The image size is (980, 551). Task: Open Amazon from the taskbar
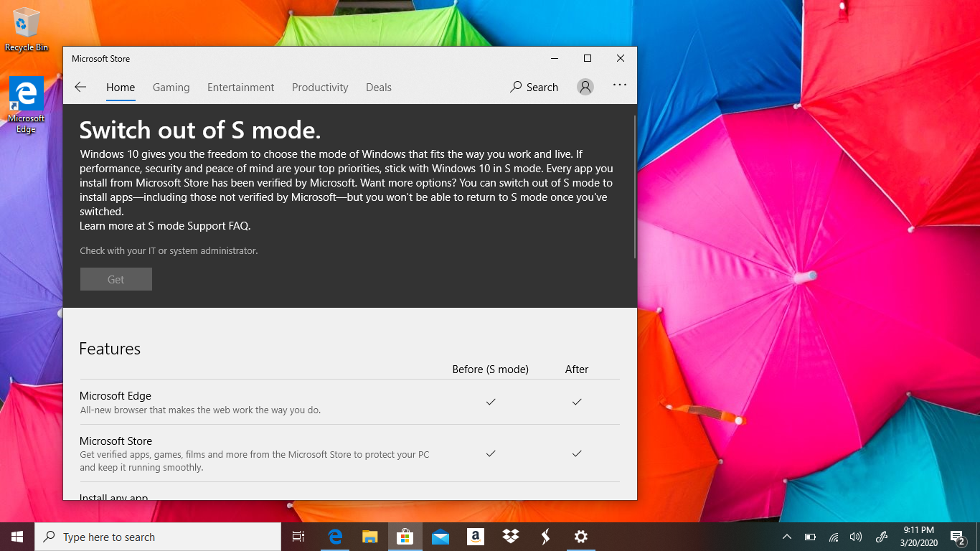(x=476, y=537)
